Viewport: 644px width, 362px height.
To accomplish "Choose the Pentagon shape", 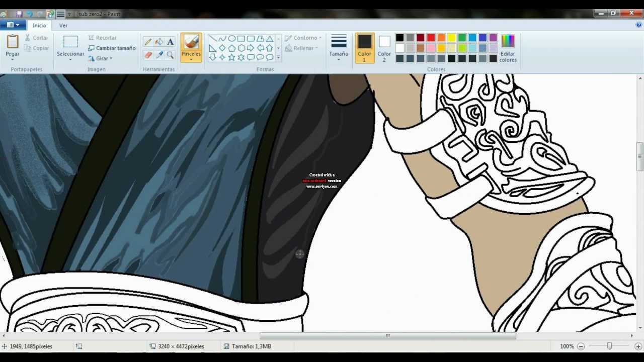I will tap(231, 48).
